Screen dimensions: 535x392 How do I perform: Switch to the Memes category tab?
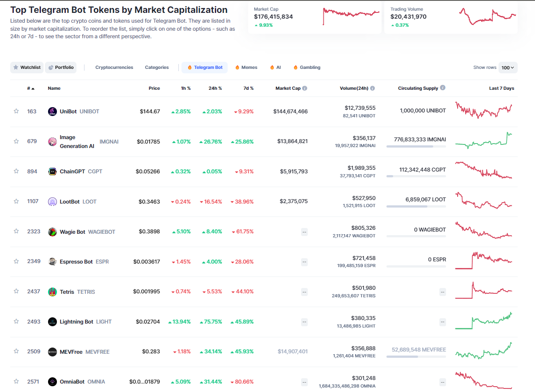(246, 68)
